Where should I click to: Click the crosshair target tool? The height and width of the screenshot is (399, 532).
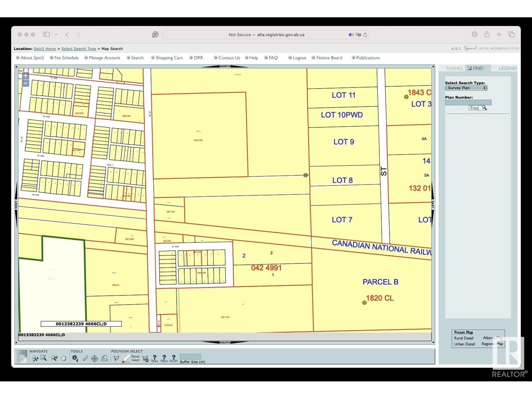94,358
